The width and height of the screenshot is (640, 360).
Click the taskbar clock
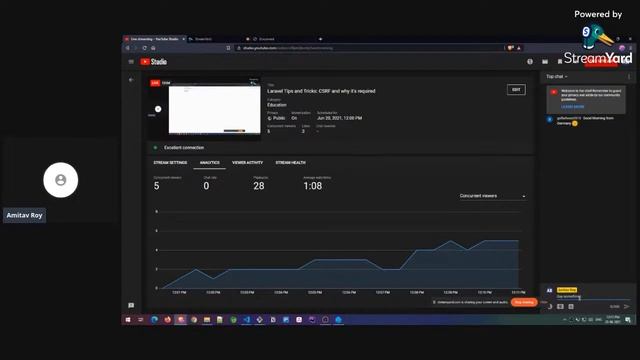pyautogui.click(x=613, y=320)
